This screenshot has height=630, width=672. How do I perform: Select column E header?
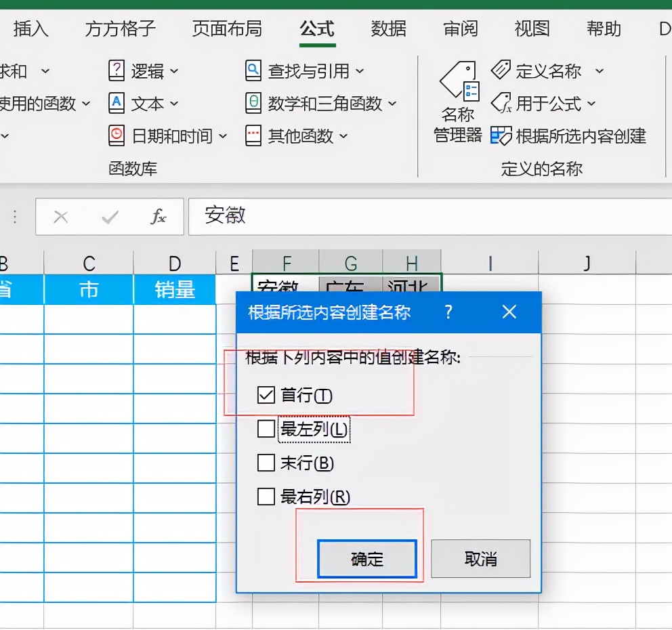234,263
